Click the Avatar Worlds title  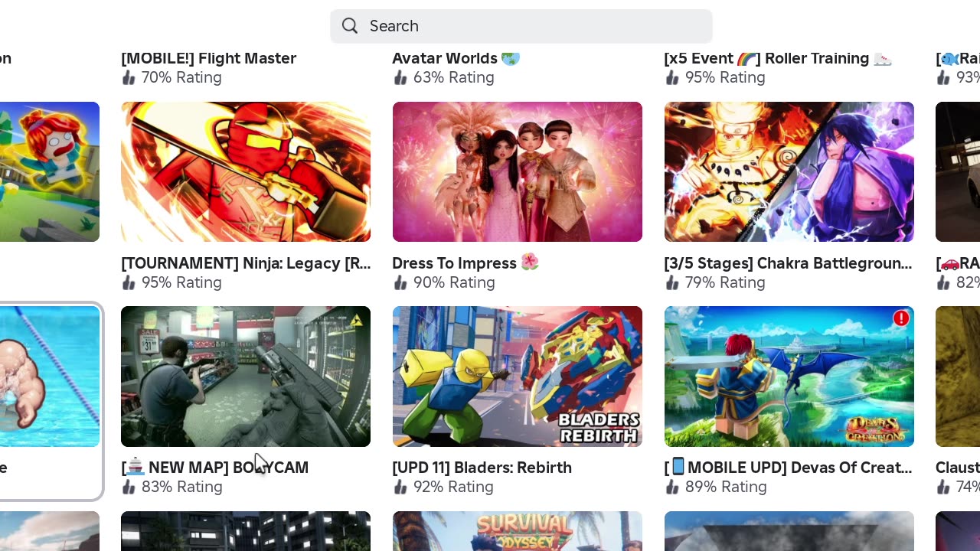(456, 58)
